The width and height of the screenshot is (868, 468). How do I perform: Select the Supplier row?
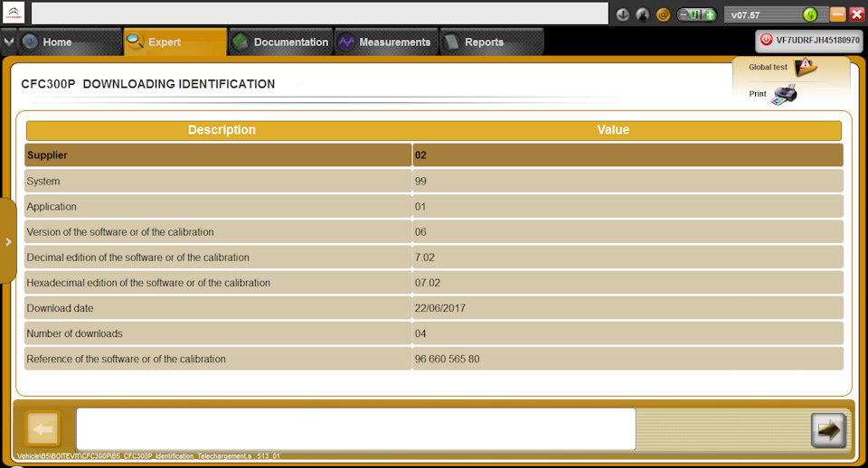434,155
